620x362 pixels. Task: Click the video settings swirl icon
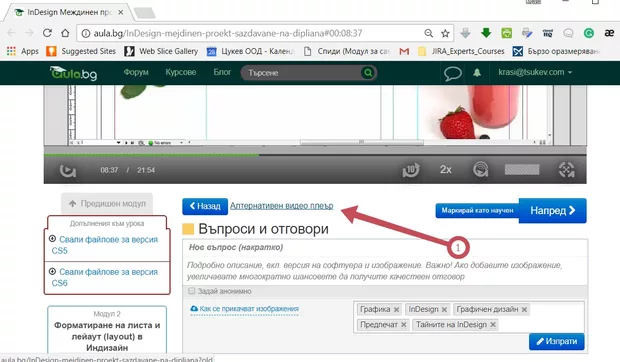tap(480, 170)
